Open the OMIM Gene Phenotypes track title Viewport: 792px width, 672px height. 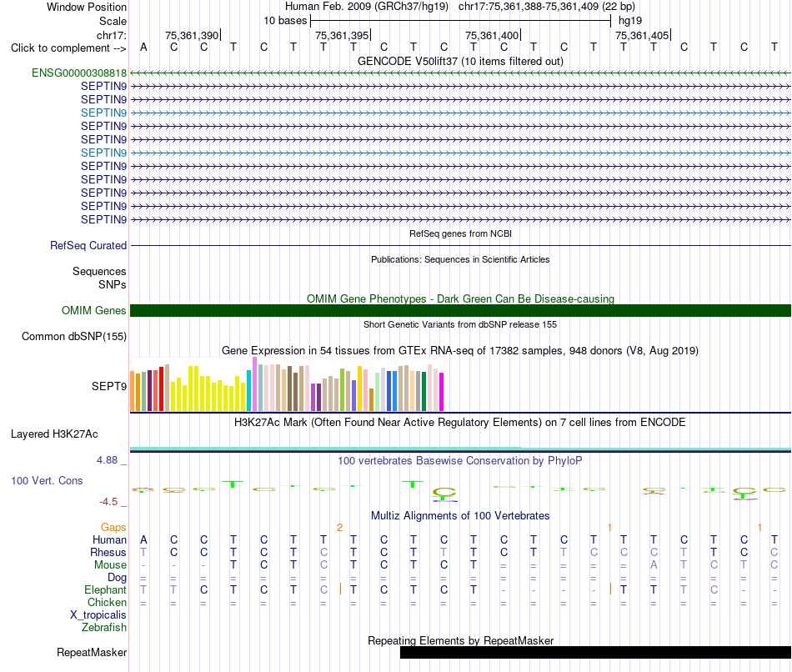pyautogui.click(x=460, y=298)
